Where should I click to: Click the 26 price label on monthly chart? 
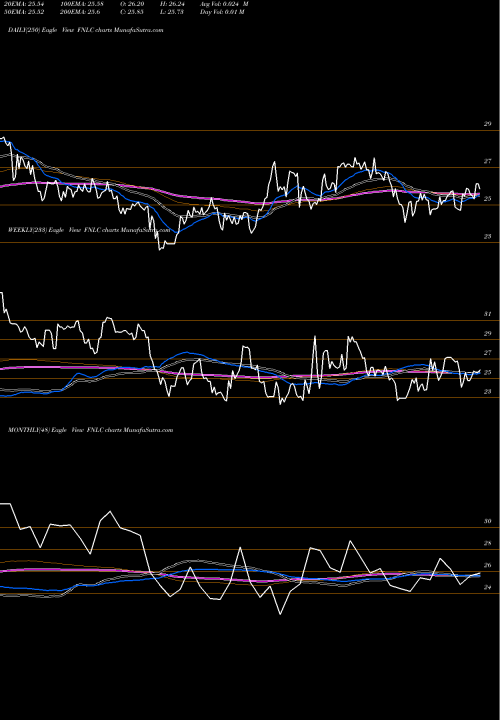488,565
